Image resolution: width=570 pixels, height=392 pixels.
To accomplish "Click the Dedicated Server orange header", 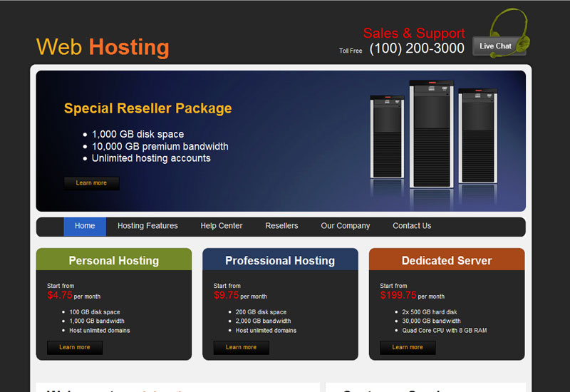I will pyautogui.click(x=447, y=260).
